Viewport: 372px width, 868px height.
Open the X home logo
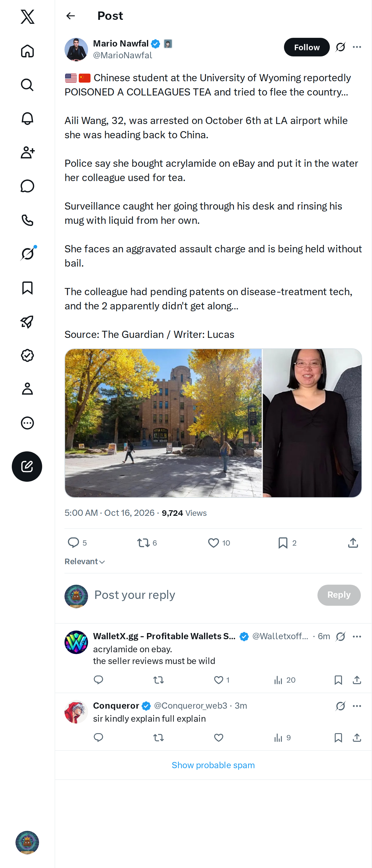pyautogui.click(x=27, y=16)
